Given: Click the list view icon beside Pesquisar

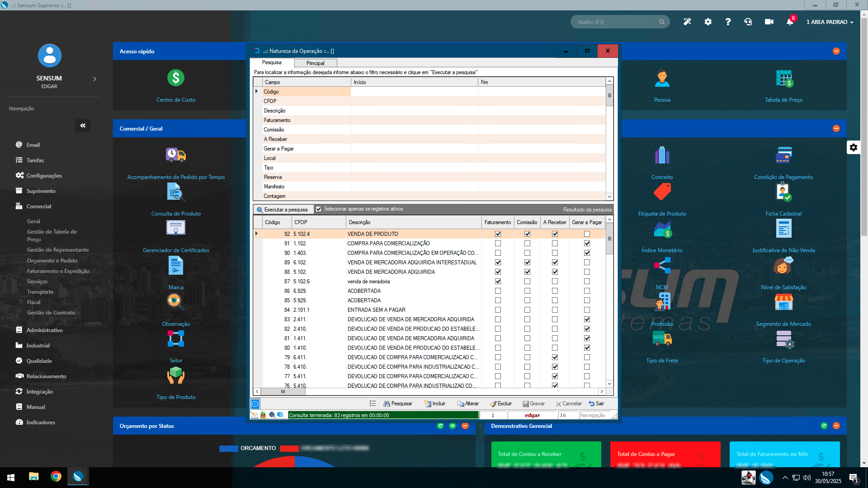Looking at the screenshot, I should pyautogui.click(x=373, y=404).
